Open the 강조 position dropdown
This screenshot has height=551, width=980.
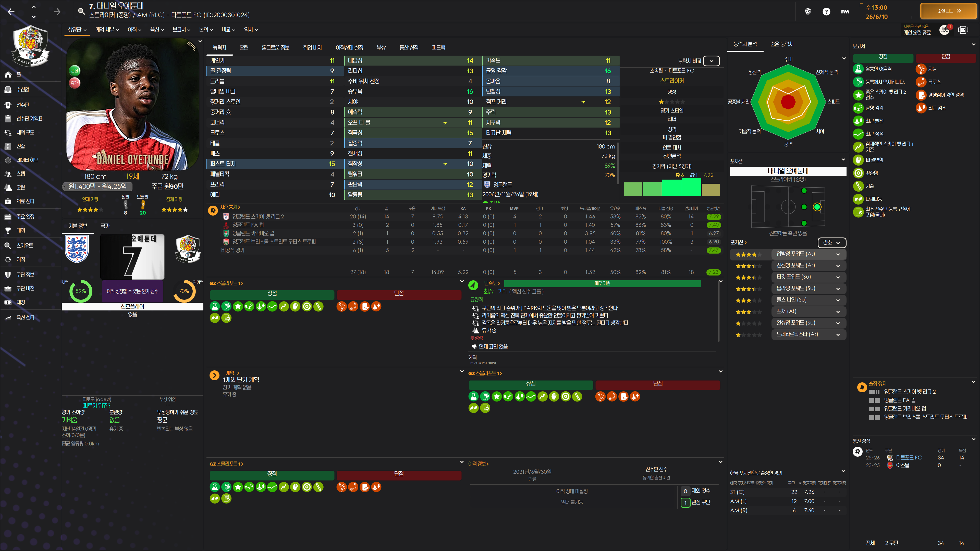click(831, 242)
